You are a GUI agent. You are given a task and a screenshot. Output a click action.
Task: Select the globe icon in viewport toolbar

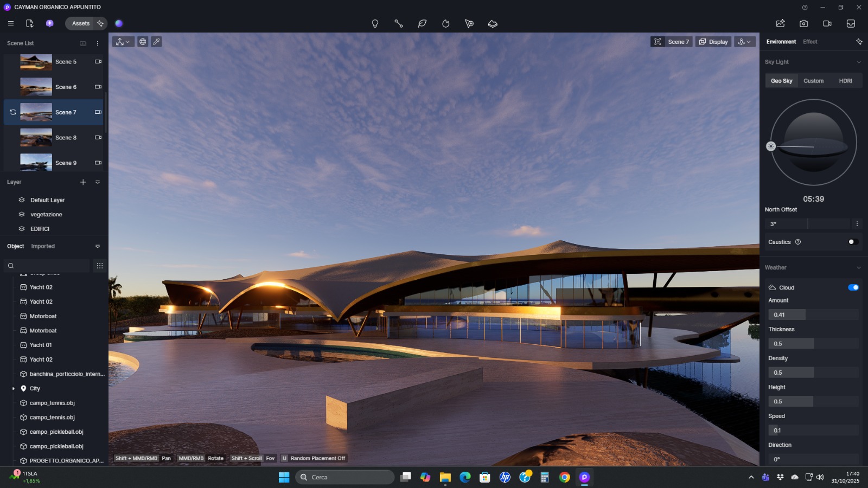[143, 42]
